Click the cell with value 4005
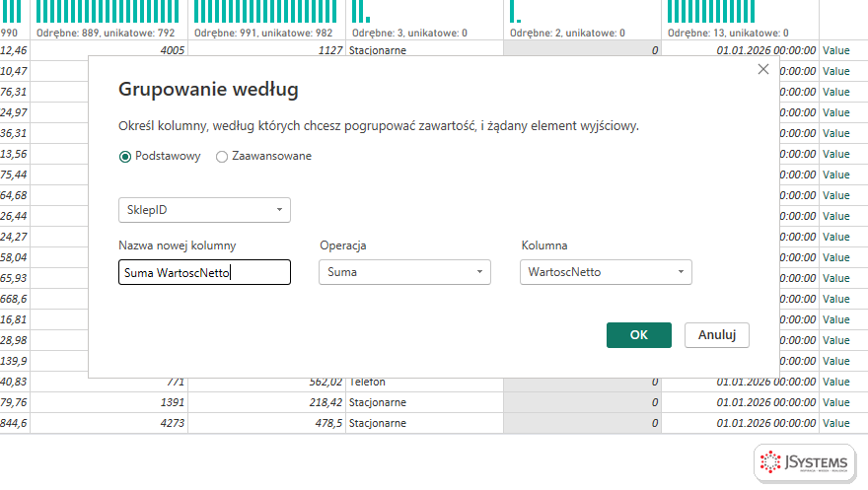 109,50
